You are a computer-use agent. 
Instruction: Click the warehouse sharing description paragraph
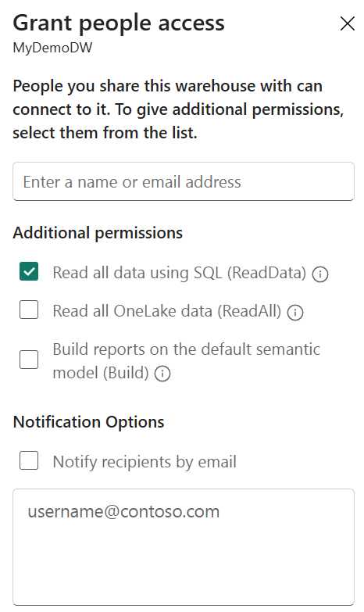(178, 109)
